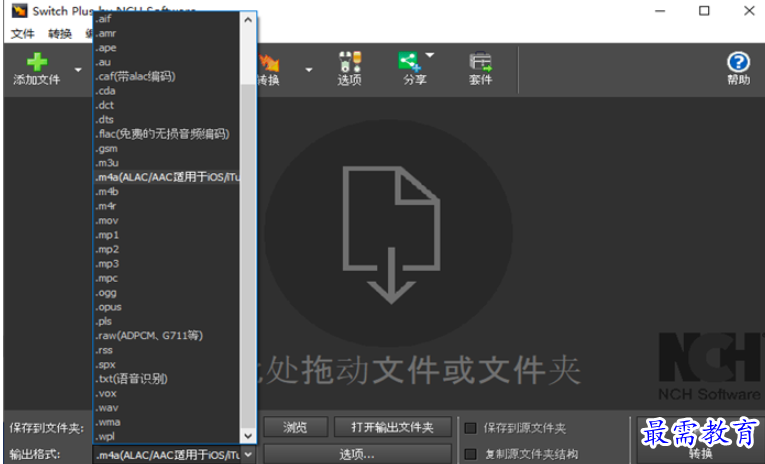The width and height of the screenshot is (765, 464).
Task: Enable 复制源文件夹结构 checkbox
Action: (470, 454)
